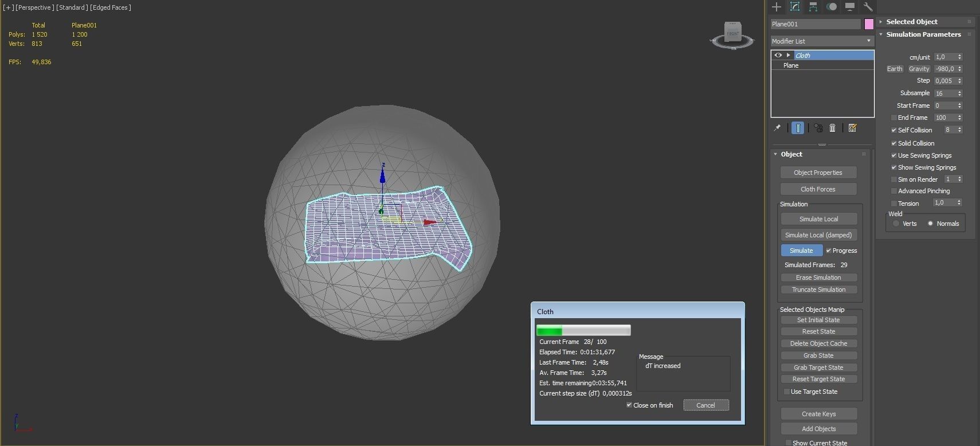
Task: Select the Plane entry in modifier stack
Action: coord(822,65)
